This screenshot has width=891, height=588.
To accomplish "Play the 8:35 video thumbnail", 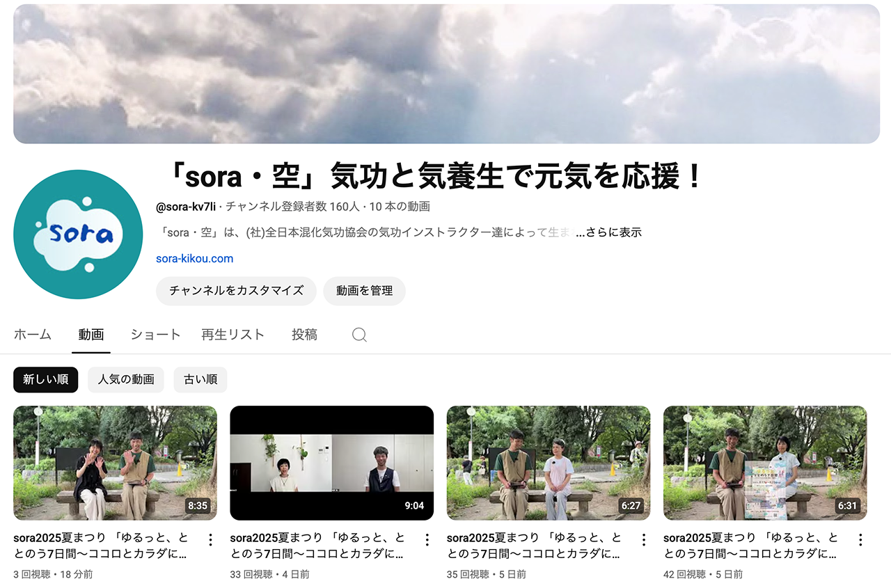I will click(115, 463).
